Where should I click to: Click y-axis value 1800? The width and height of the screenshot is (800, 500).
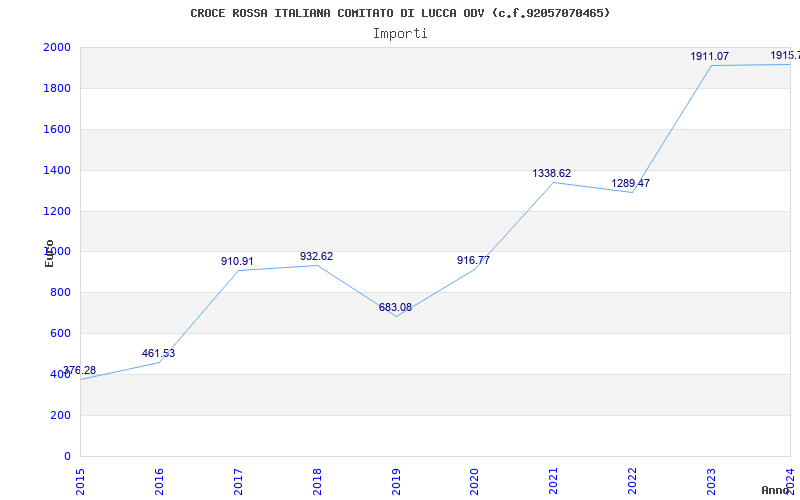(x=57, y=88)
